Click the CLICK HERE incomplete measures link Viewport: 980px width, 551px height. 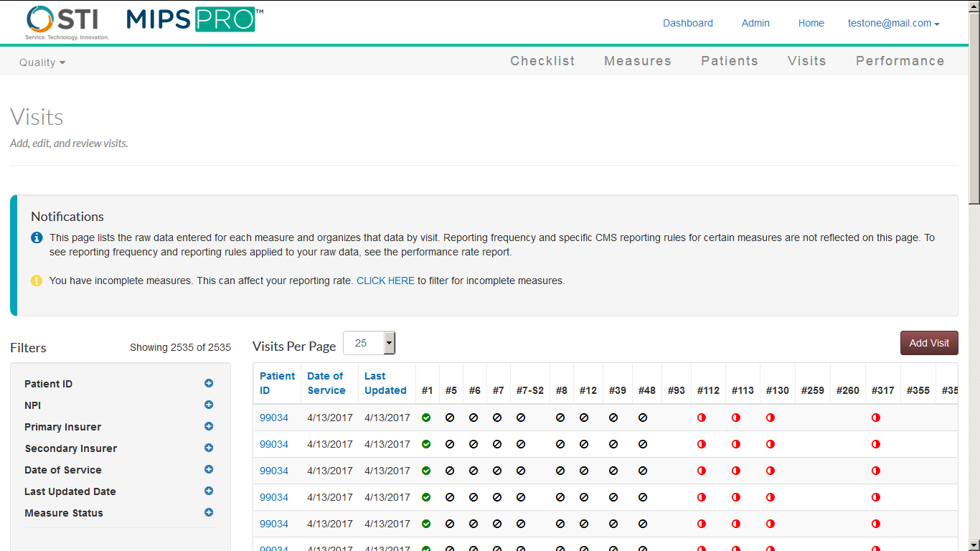385,281
